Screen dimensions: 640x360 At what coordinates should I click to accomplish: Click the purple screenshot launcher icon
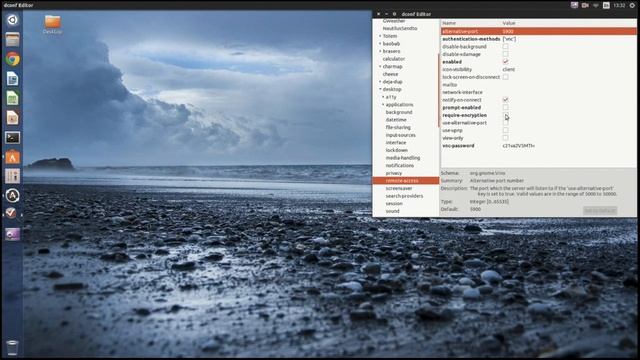(x=12, y=234)
